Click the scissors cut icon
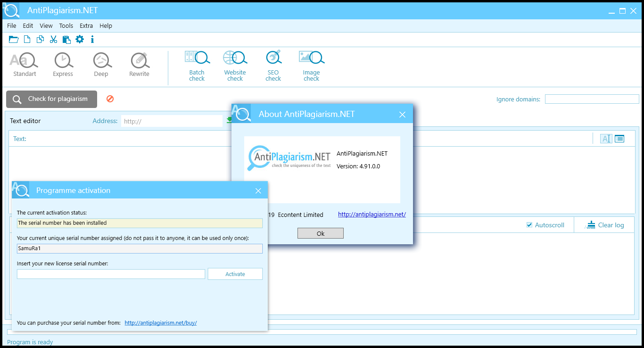The height and width of the screenshot is (348, 644). tap(53, 39)
